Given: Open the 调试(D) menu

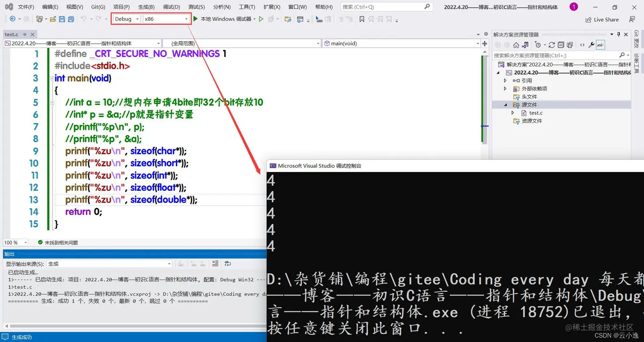Looking at the screenshot, I should [171, 7].
